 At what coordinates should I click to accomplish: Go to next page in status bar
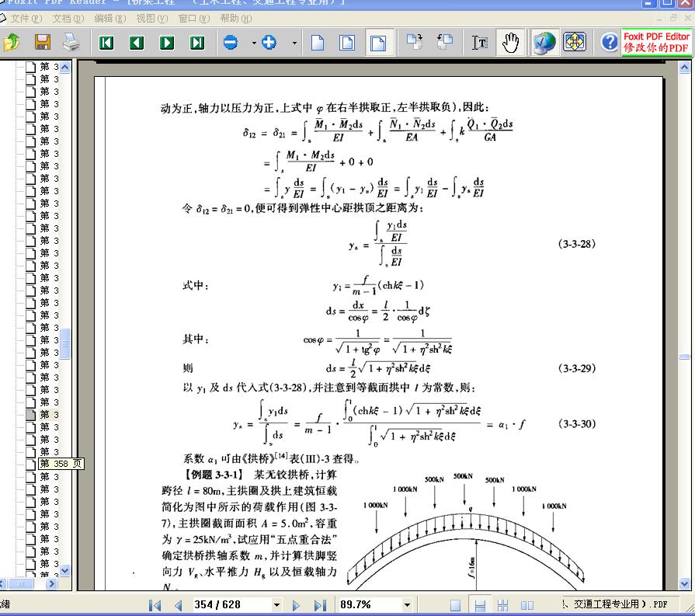point(296,605)
